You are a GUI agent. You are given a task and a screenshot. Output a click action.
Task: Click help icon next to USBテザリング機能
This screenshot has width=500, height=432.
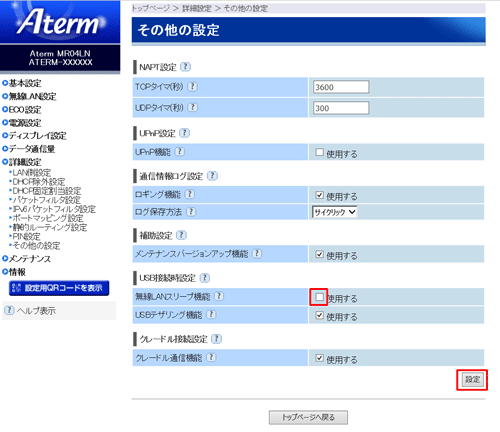tap(211, 314)
